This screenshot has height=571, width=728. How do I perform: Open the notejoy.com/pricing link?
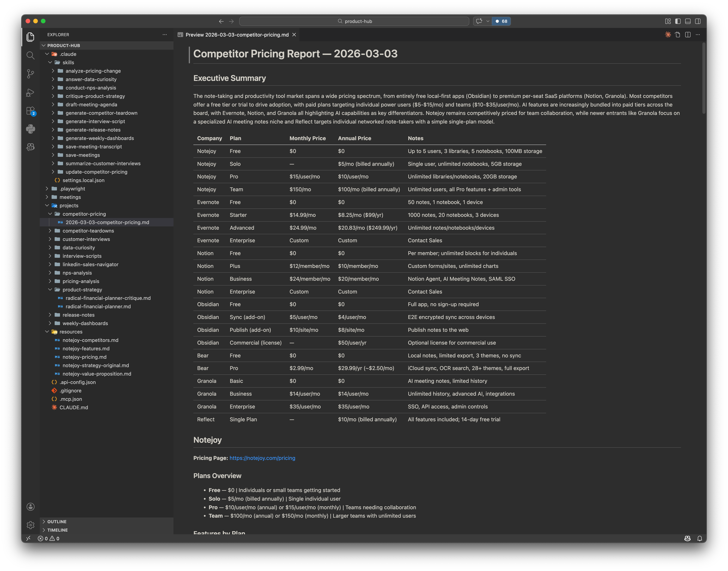tap(262, 458)
